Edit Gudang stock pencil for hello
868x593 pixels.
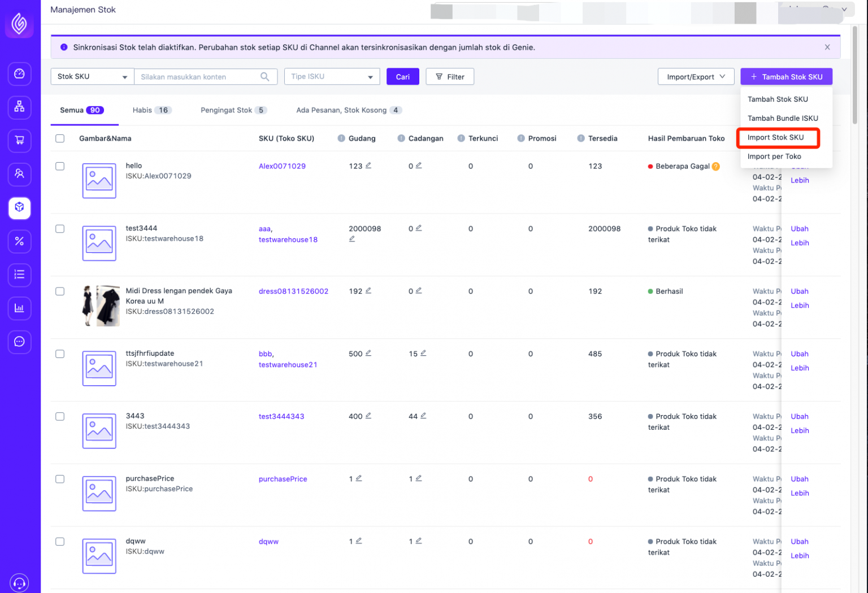[368, 165]
